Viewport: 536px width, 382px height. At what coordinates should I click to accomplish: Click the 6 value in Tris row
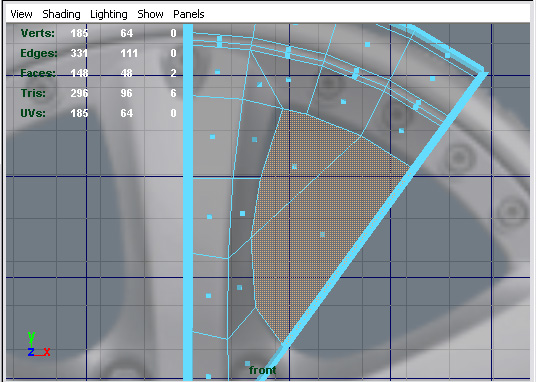173,93
